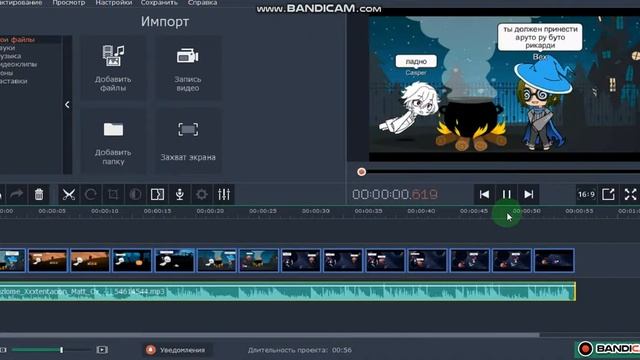Click the rotate clip icon
Screen dimensions: 640x360
(x=91, y=194)
